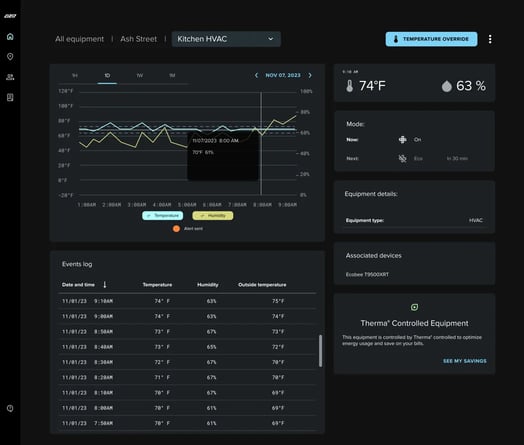
Task: Go to All equipment breadcrumb
Action: (x=80, y=39)
